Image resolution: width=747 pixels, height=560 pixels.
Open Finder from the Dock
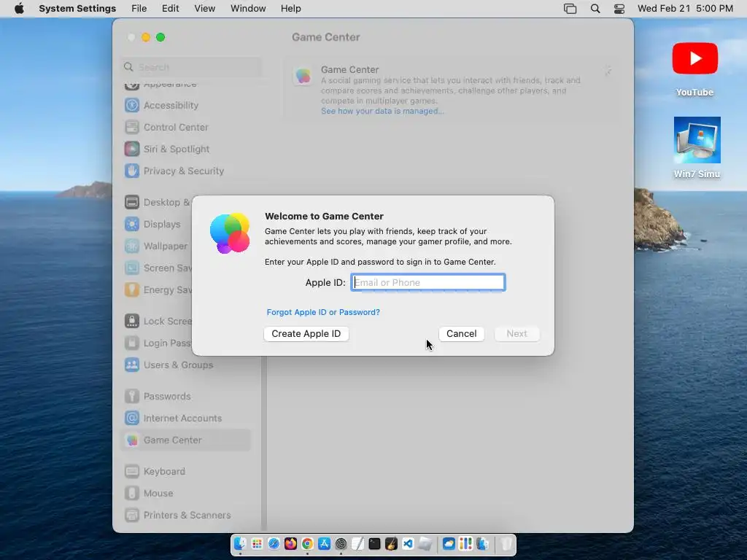point(240,543)
